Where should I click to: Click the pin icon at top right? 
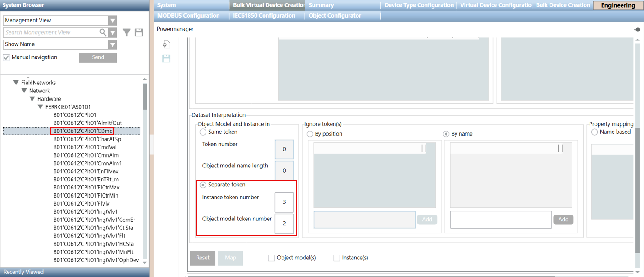point(637,30)
